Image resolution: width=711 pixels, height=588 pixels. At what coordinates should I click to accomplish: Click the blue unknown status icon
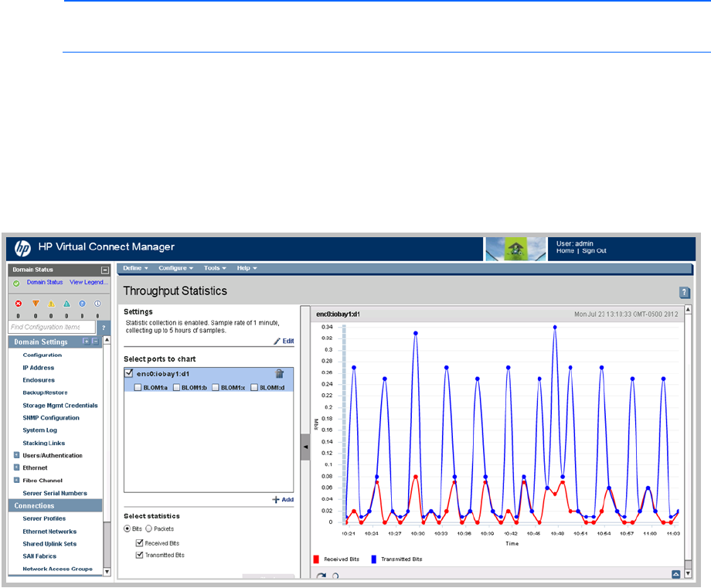click(82, 304)
